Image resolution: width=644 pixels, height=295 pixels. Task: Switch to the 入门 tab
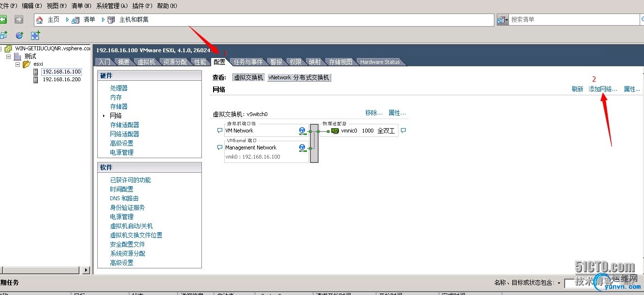click(104, 62)
